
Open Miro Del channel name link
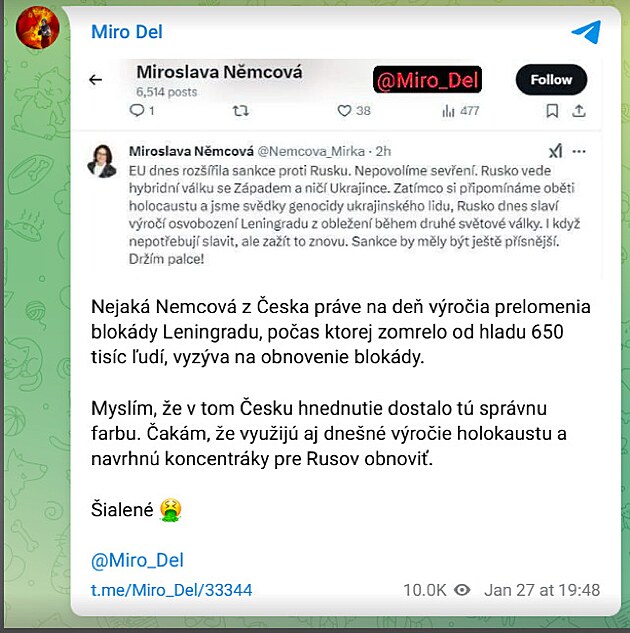click(127, 32)
